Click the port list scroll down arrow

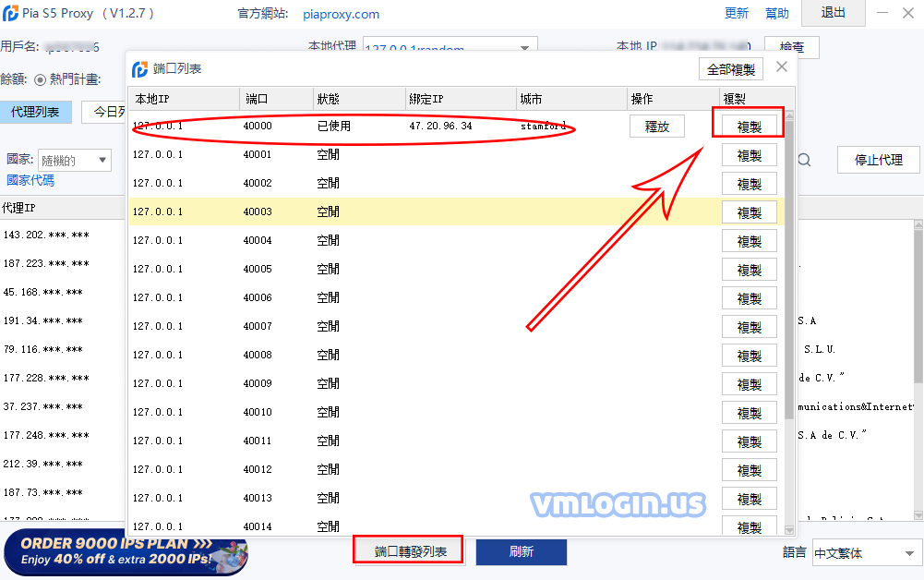pyautogui.click(x=789, y=530)
